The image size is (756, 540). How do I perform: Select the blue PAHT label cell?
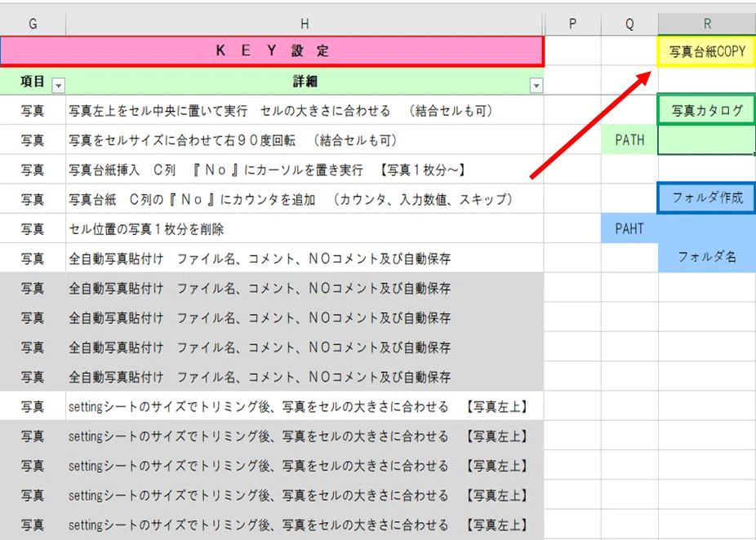[x=629, y=228]
